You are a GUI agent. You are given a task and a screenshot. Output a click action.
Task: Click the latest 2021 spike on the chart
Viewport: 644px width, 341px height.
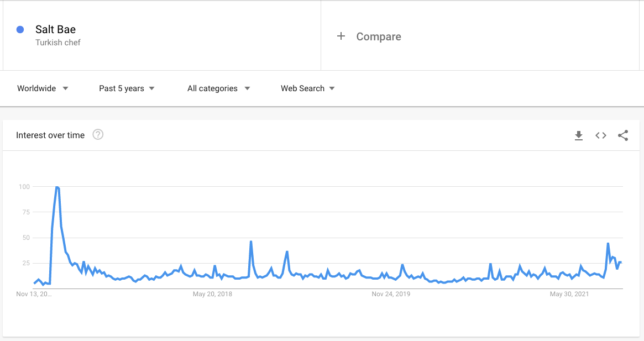[x=608, y=244]
